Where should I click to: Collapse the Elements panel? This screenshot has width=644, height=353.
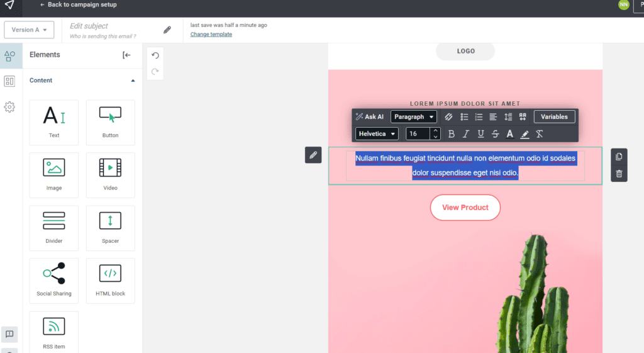tap(126, 55)
